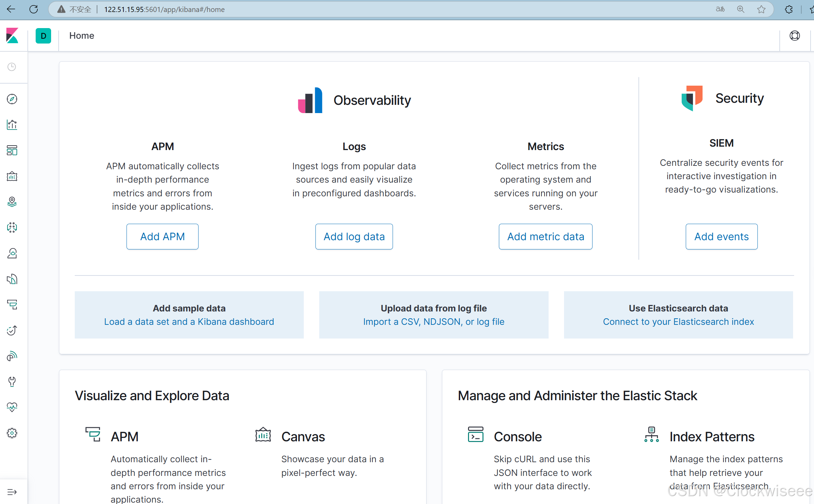Image resolution: width=814 pixels, height=504 pixels.
Task: Click the Use Elasticsearch data card
Action: point(678,315)
